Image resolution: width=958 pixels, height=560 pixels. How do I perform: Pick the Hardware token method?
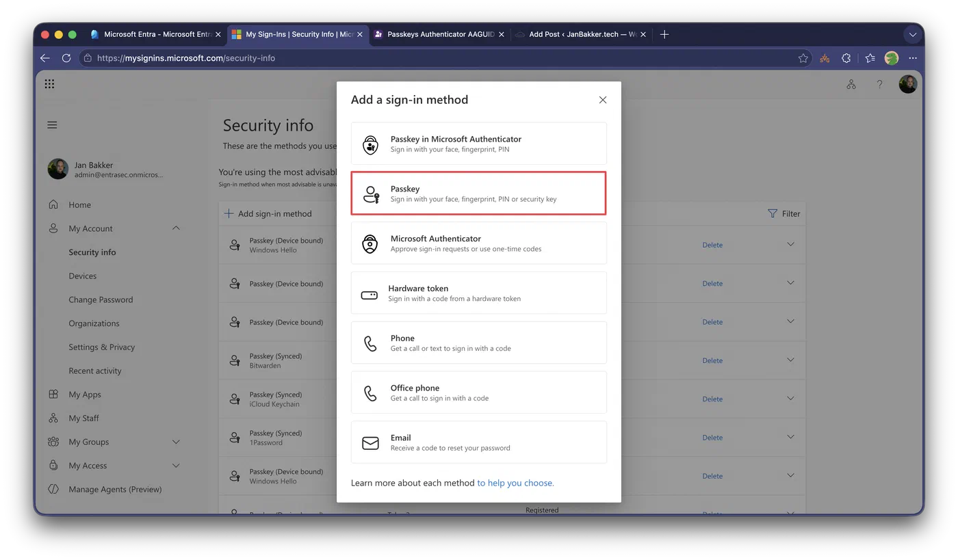479,293
